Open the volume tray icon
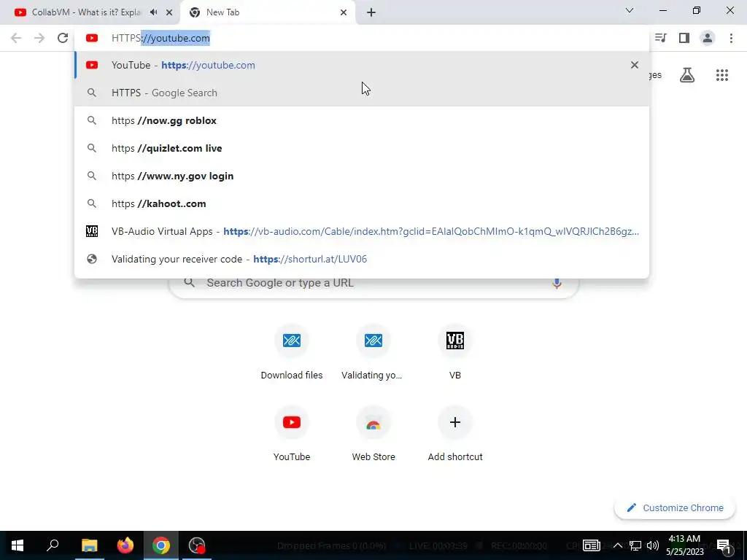This screenshot has width=747, height=560. 653,545
